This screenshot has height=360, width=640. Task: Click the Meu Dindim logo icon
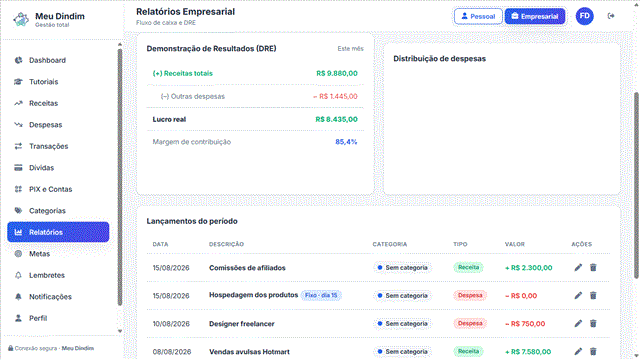(21, 19)
